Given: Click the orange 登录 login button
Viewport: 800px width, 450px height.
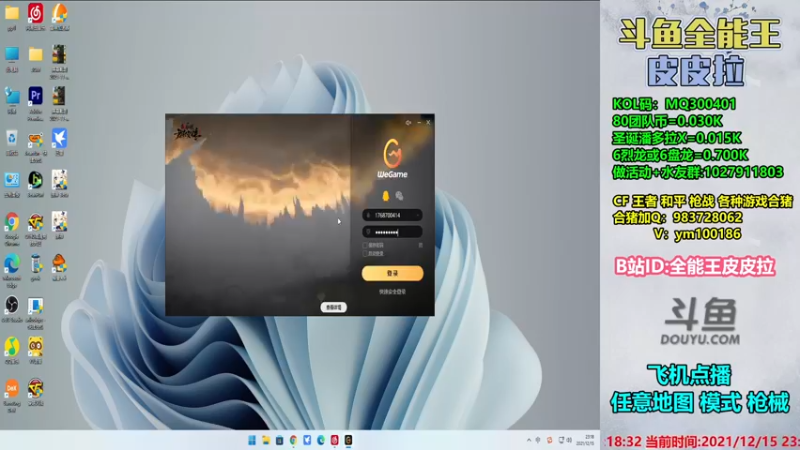Looking at the screenshot, I should click(392, 273).
